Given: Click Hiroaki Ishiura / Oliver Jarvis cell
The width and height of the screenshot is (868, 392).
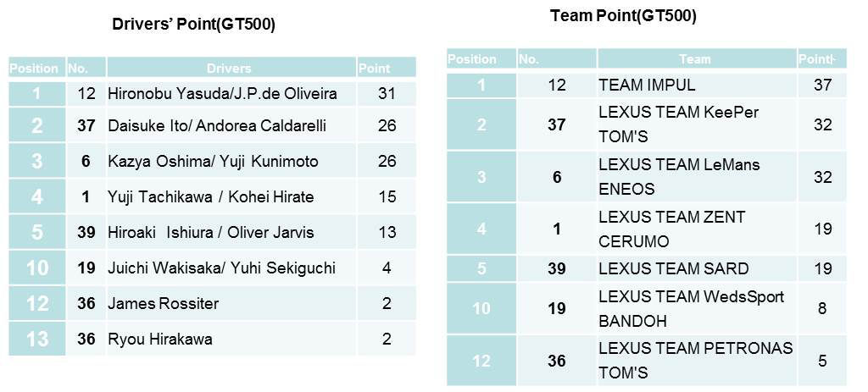Looking at the screenshot, I should click(x=210, y=232).
